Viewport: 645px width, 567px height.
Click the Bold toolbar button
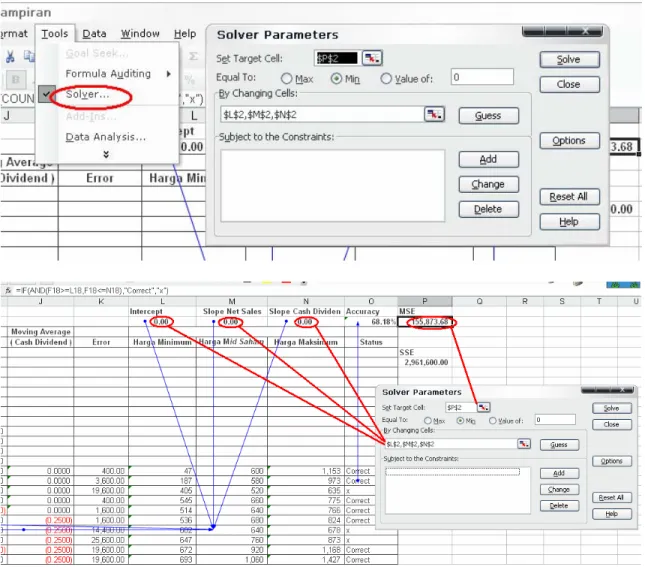pyautogui.click(x=16, y=79)
